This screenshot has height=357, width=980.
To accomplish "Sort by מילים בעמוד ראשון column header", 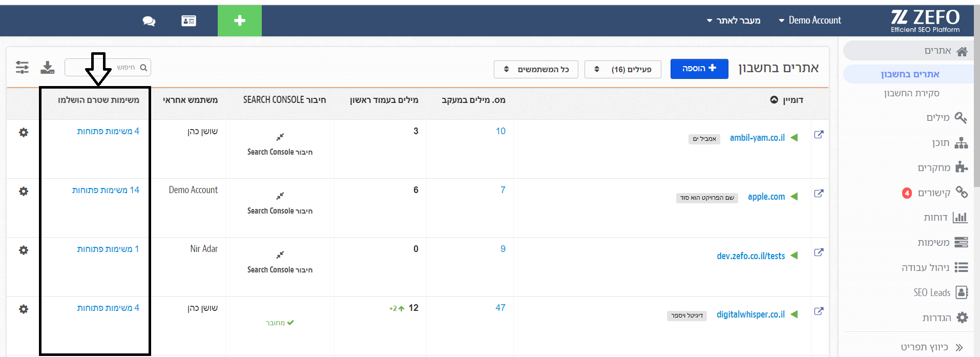I will click(384, 100).
